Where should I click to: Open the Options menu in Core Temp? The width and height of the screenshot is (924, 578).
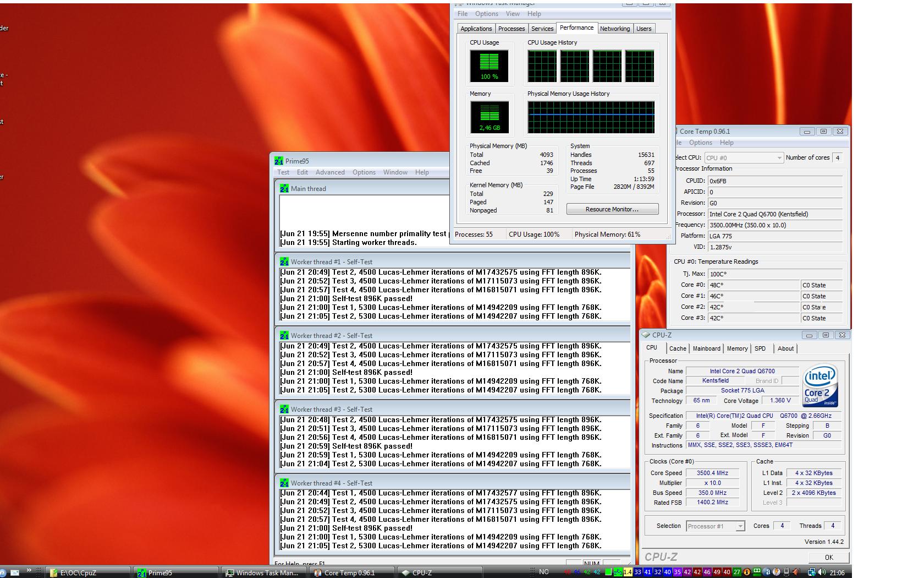tap(701, 143)
